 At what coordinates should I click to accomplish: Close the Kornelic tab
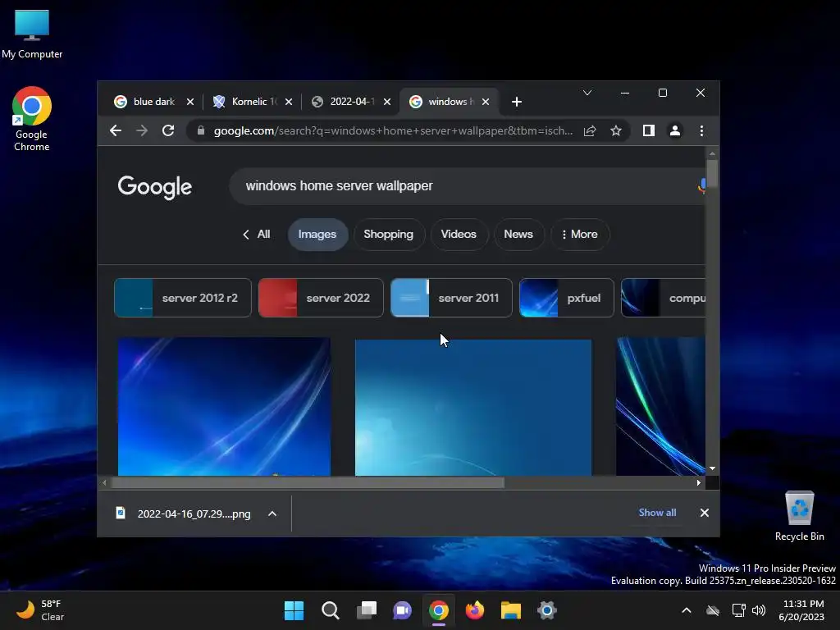pyautogui.click(x=289, y=102)
